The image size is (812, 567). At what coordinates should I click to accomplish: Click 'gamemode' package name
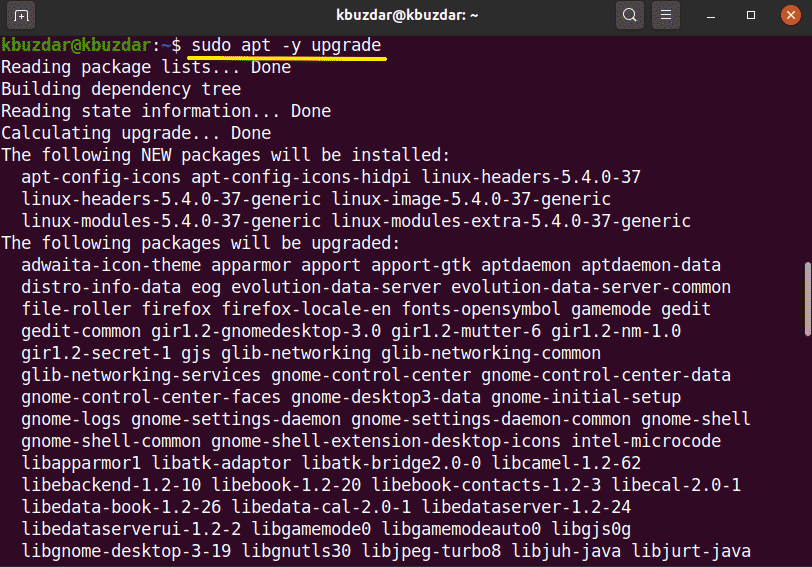tap(611, 310)
